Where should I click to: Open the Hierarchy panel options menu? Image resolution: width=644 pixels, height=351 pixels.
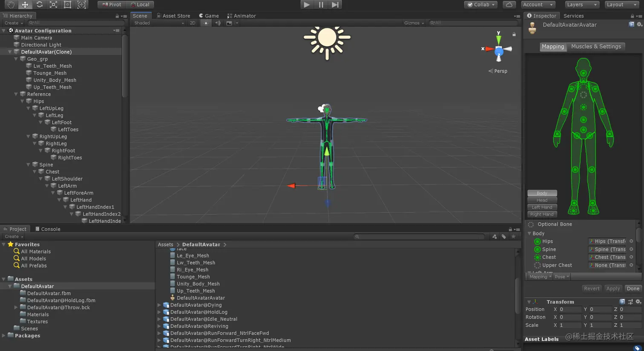[x=124, y=16]
